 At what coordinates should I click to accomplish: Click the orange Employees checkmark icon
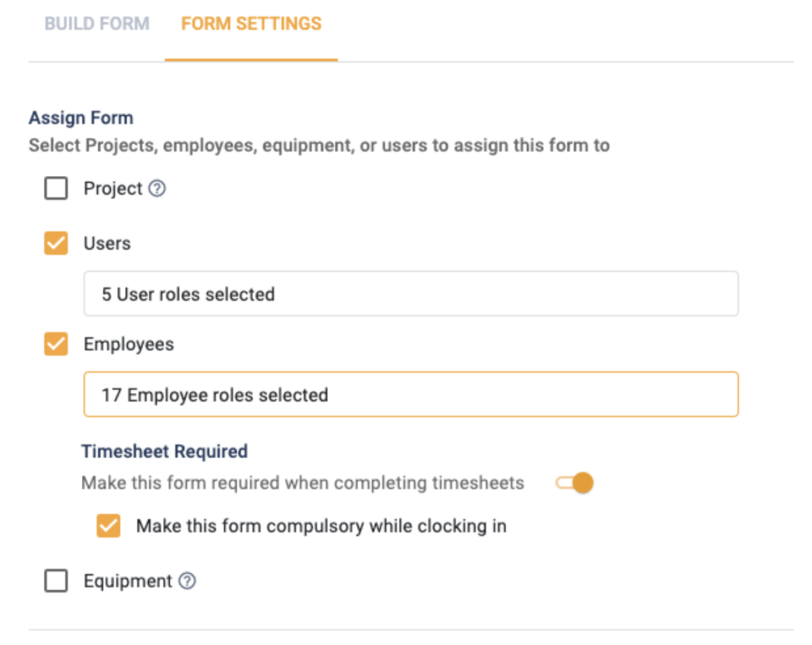(55, 344)
